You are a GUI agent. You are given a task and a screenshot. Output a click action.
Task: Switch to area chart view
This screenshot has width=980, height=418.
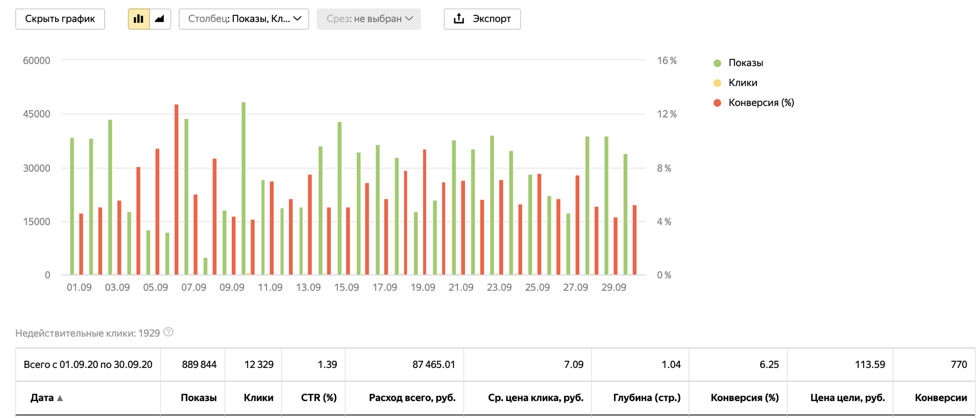160,19
